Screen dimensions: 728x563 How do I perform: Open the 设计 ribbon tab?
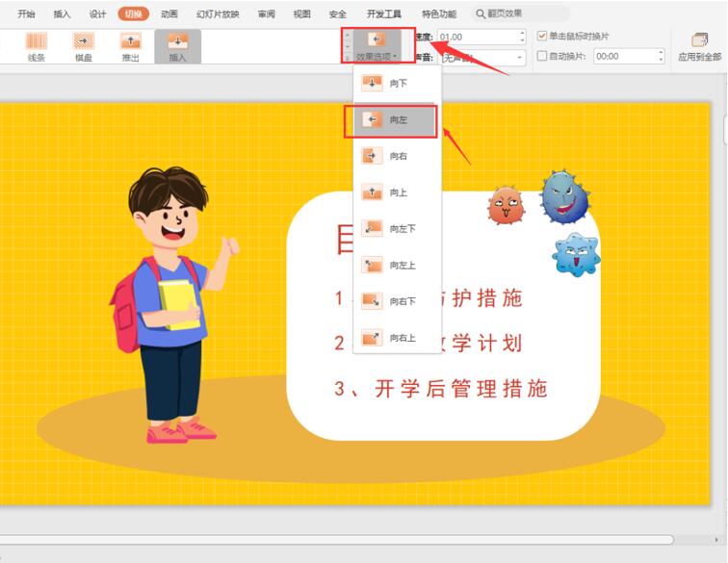coord(97,13)
